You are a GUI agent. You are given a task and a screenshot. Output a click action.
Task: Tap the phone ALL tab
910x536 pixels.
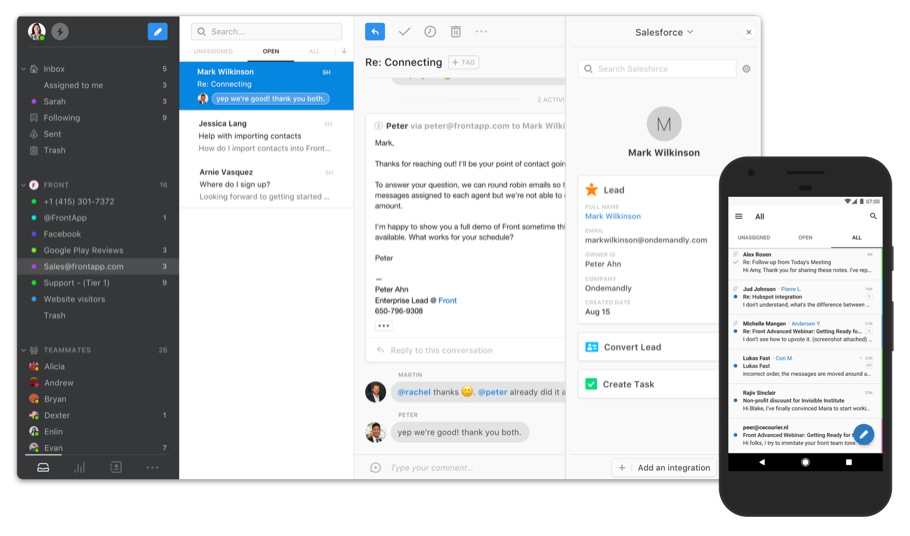[857, 238]
